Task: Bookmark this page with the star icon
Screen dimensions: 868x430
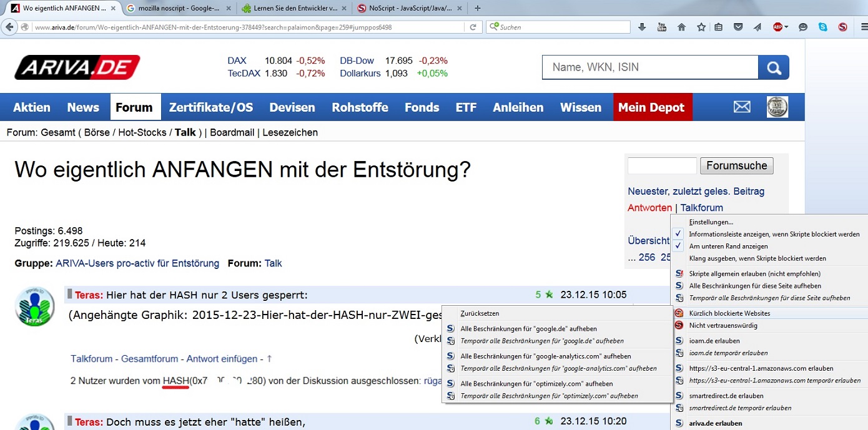Action: 701,27
